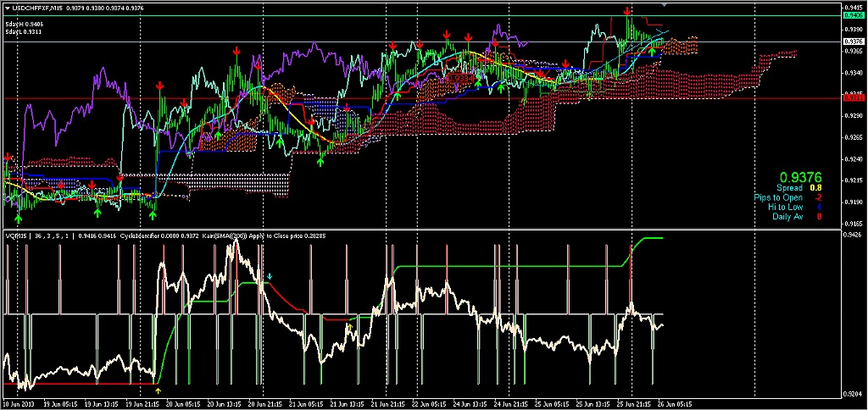The image size is (868, 410).
Task: Click the Daily Av readout
Action: 797,216
